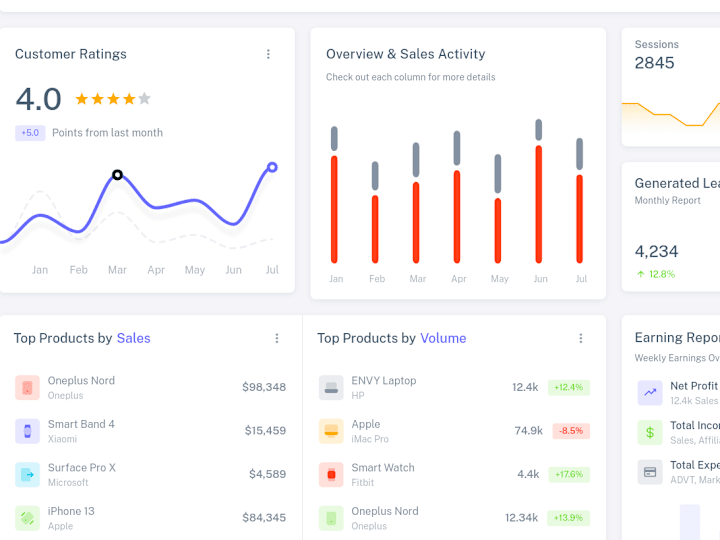Open Top Products by Sales options menu

[x=277, y=338]
